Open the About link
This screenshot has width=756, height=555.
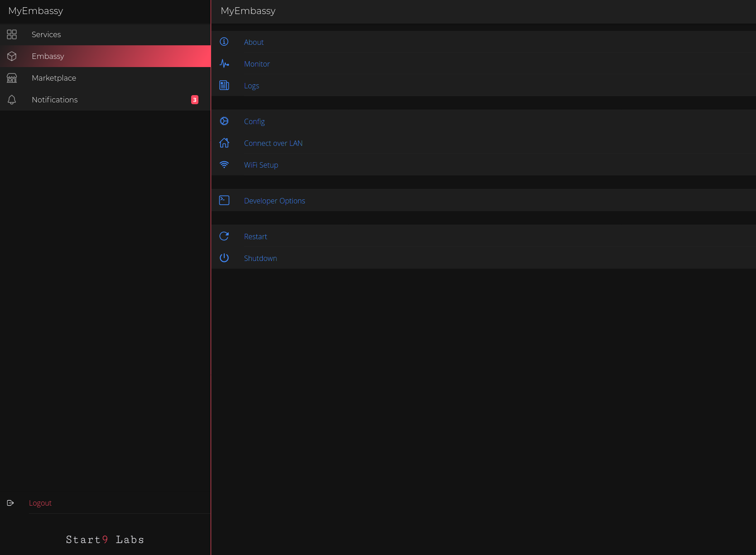coord(254,42)
